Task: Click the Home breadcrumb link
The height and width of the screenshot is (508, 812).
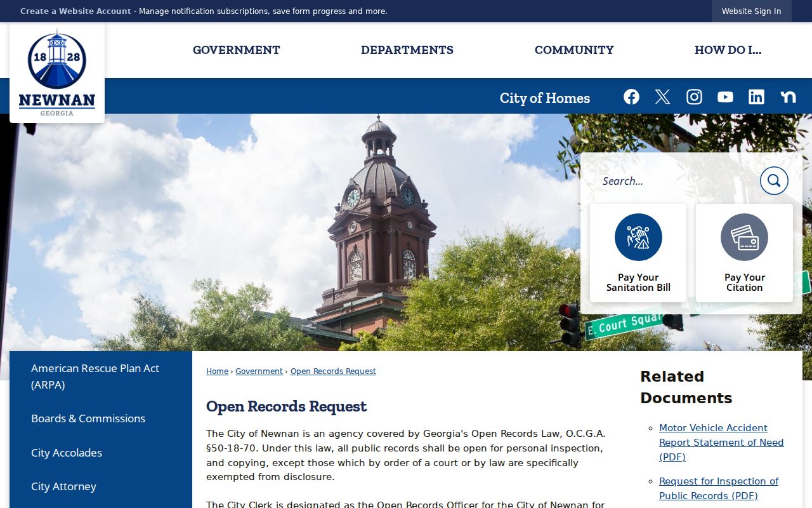Action: (217, 371)
